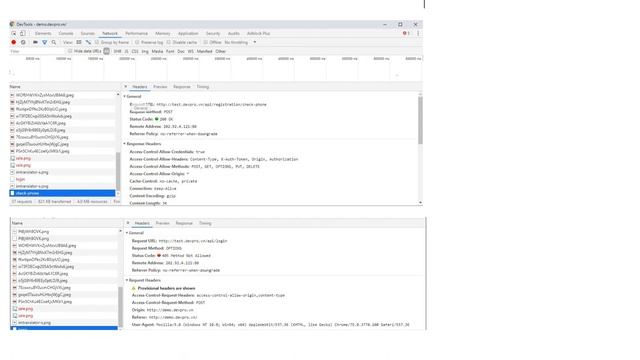Click upper request list scrollbar thumb
This screenshot has width=640, height=360.
118,171
